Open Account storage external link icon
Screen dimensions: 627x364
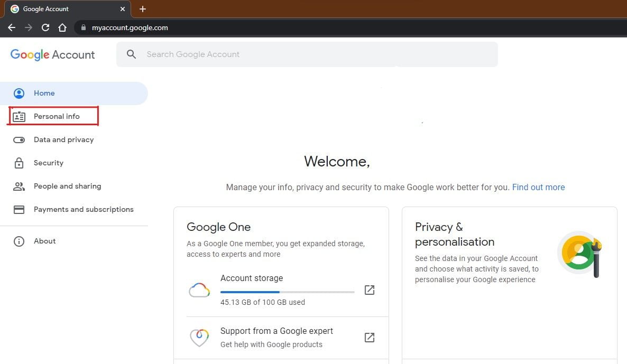point(370,290)
